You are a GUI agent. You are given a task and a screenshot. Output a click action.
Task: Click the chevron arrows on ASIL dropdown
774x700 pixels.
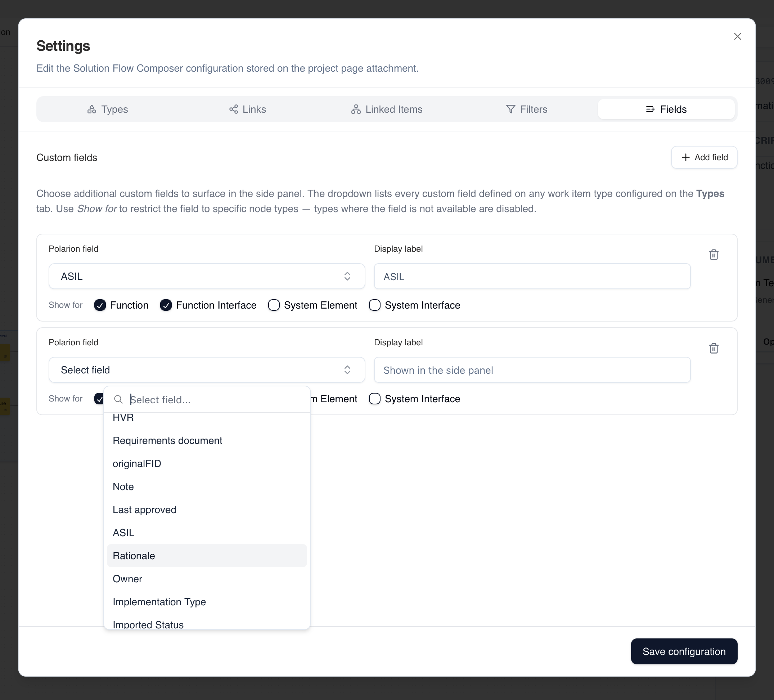(x=347, y=277)
